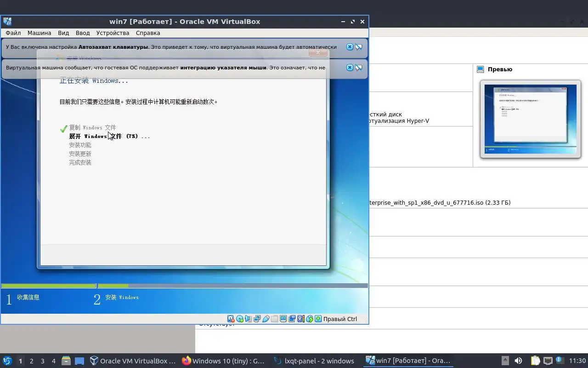Switch to the Windows 10 (tiny) Firefox taskbar window
The height and width of the screenshot is (368, 588).
click(224, 361)
